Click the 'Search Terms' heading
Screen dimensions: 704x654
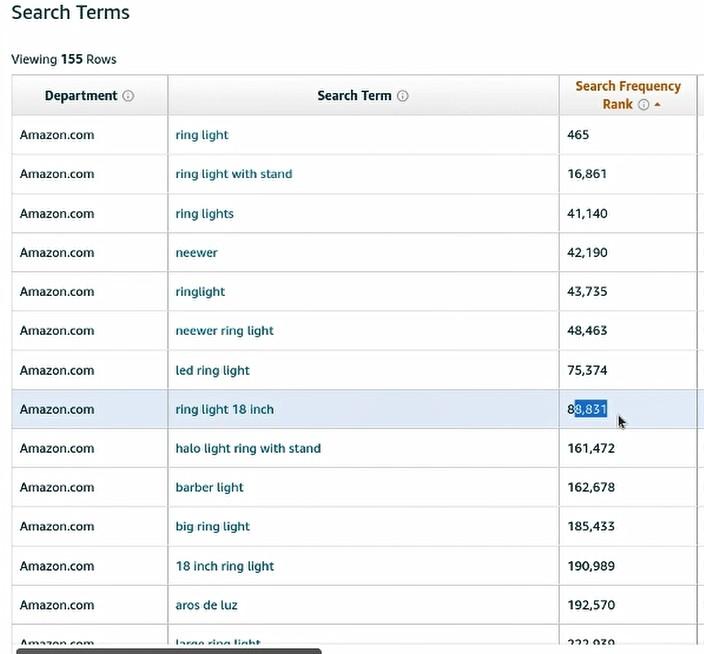[x=70, y=13]
